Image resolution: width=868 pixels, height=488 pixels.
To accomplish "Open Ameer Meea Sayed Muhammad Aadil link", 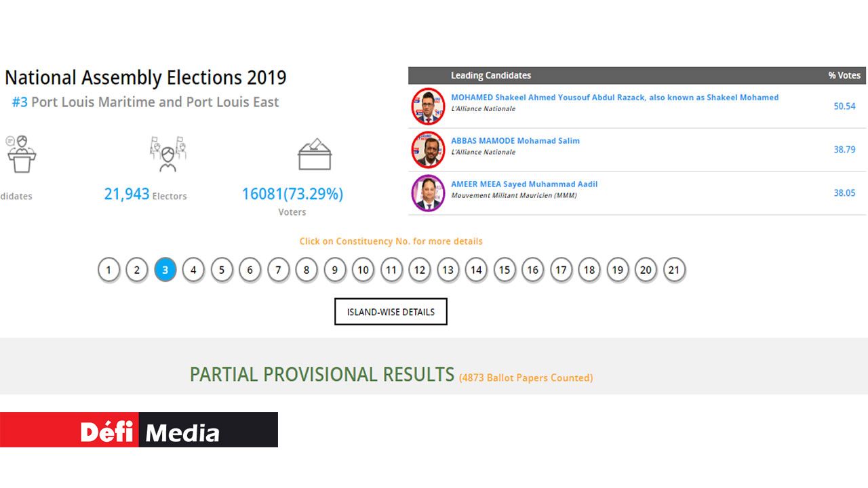I will pyautogui.click(x=524, y=184).
